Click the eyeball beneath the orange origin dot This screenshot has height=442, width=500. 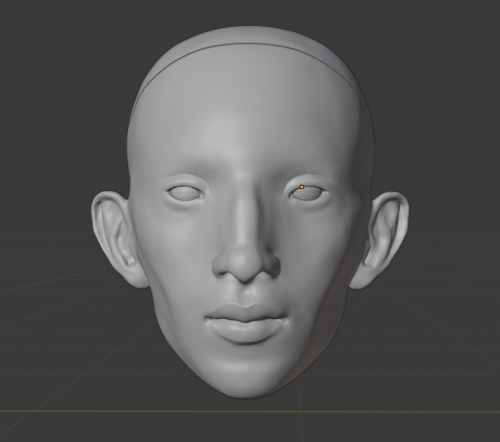307,193
